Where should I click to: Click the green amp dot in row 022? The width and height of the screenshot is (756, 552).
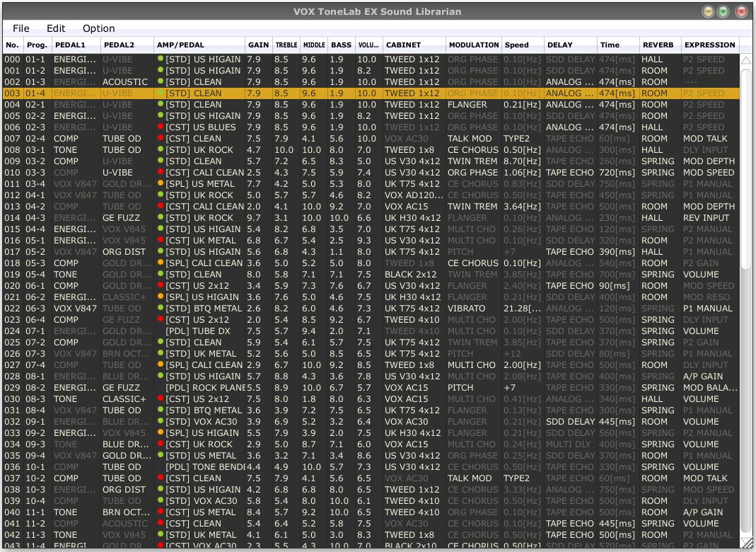click(x=161, y=309)
